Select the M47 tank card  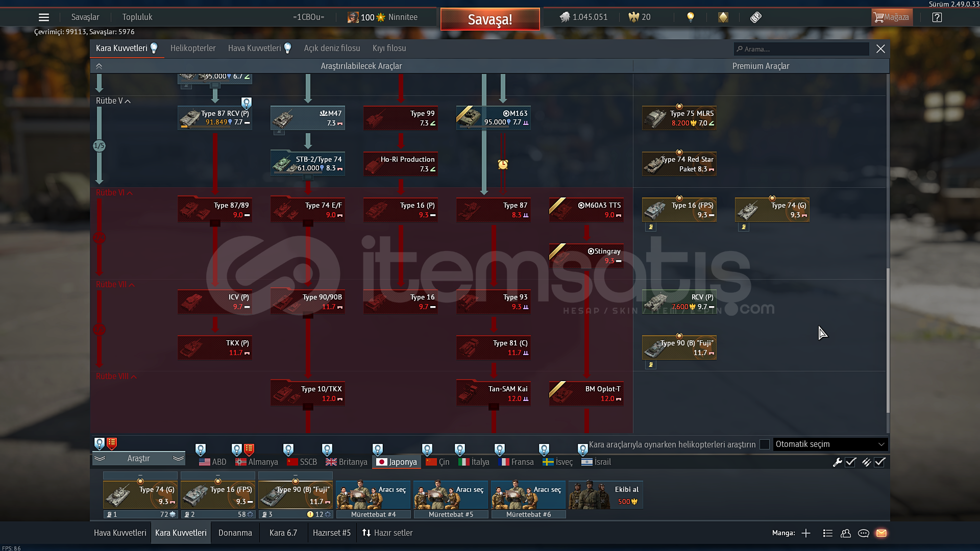[308, 118]
